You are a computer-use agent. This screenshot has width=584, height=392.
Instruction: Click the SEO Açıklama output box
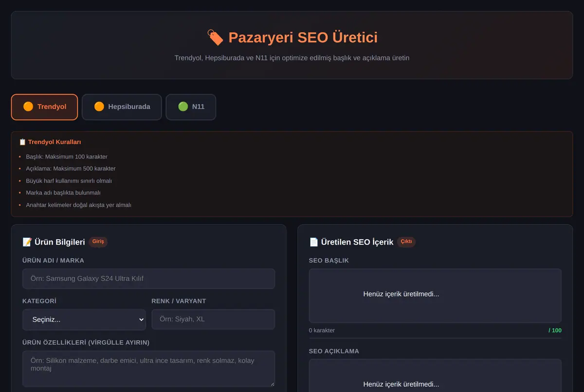pyautogui.click(x=435, y=375)
